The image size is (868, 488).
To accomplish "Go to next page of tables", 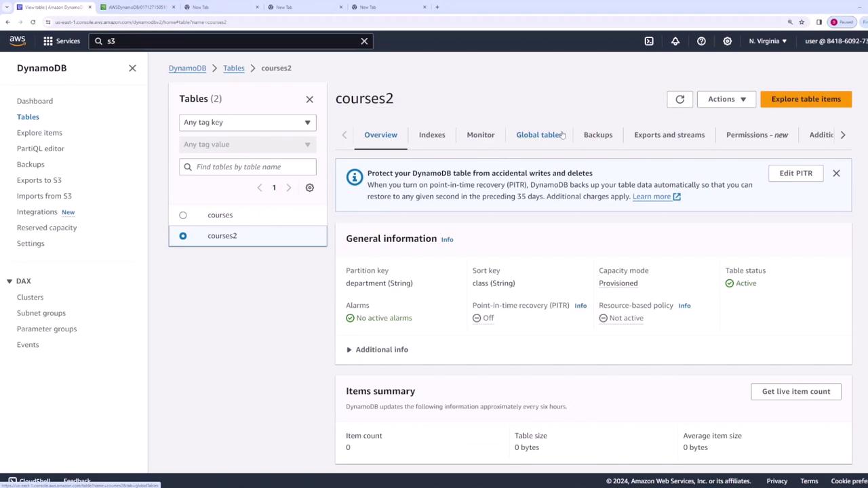I will click(288, 188).
